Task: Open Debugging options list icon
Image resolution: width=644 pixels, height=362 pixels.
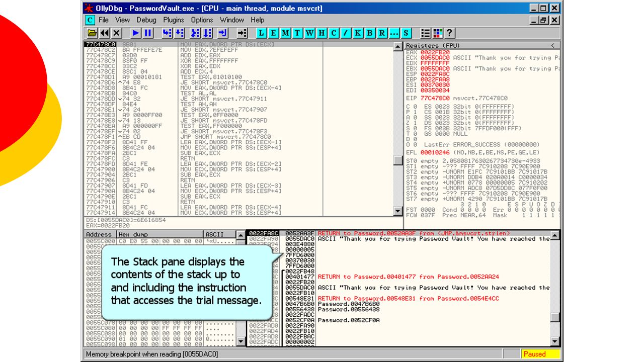Action: [426, 33]
